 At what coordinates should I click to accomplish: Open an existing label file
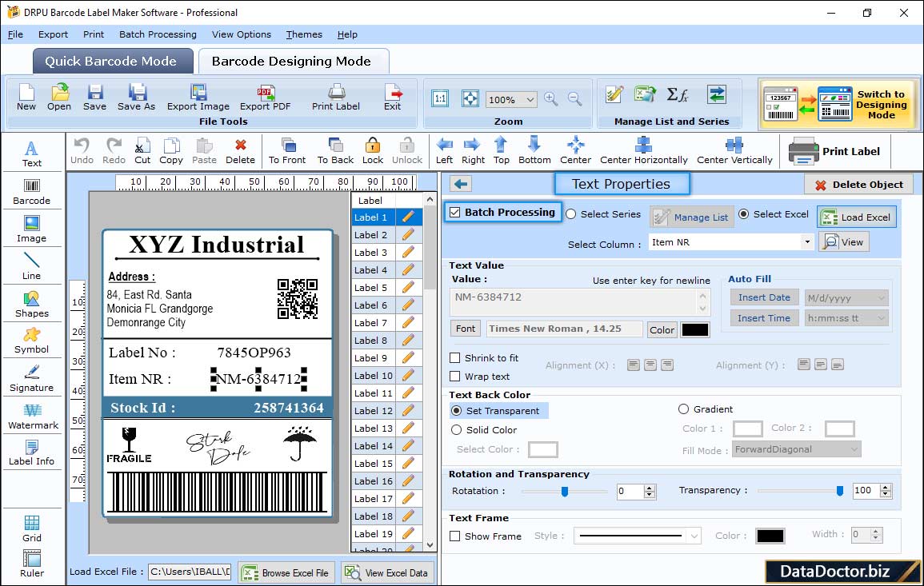tap(59, 98)
